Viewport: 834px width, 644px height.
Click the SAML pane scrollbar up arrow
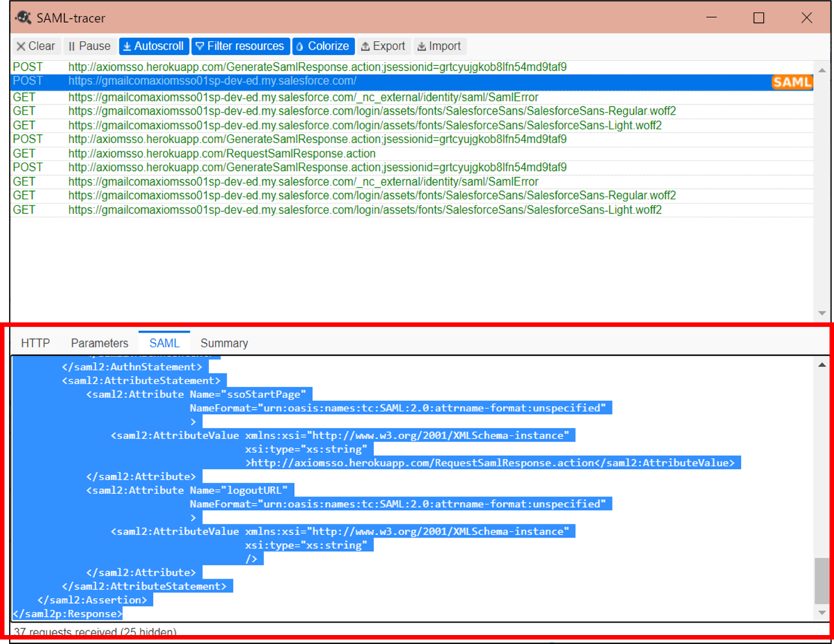click(x=822, y=365)
